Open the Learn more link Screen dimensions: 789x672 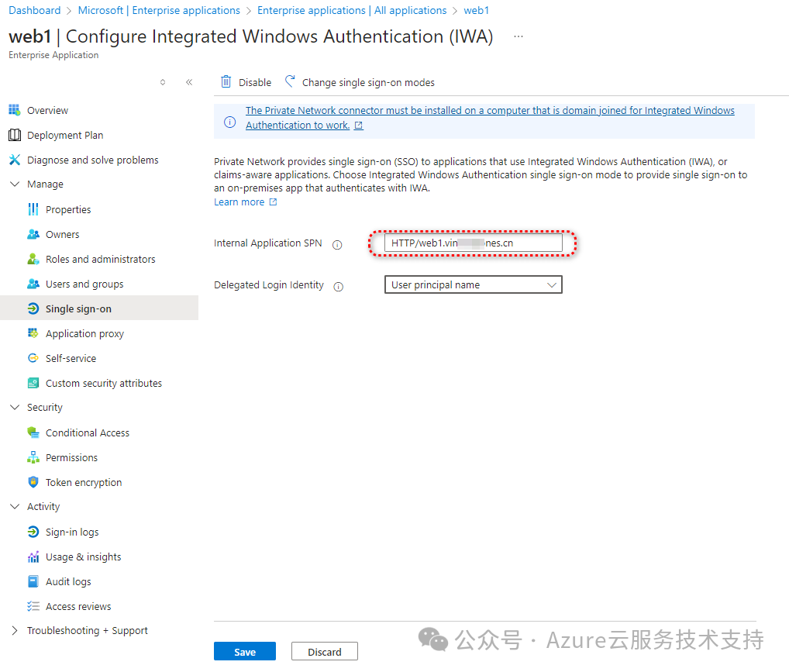pos(245,202)
